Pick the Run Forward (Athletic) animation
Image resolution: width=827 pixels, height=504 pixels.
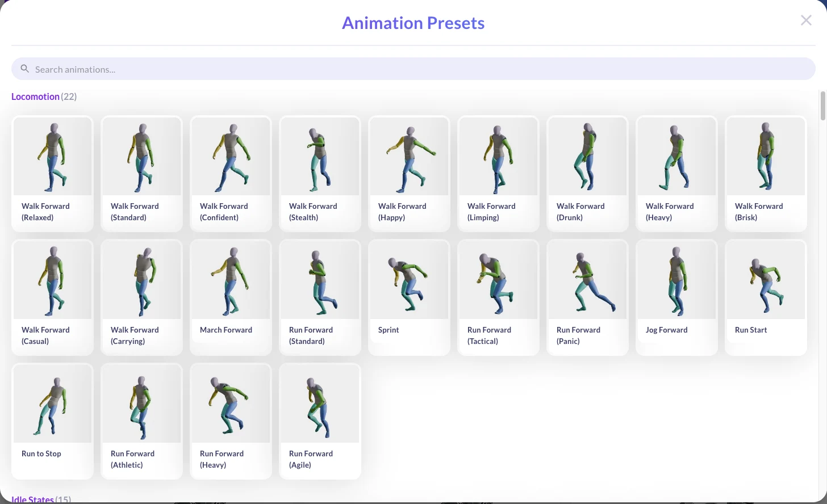(141, 421)
